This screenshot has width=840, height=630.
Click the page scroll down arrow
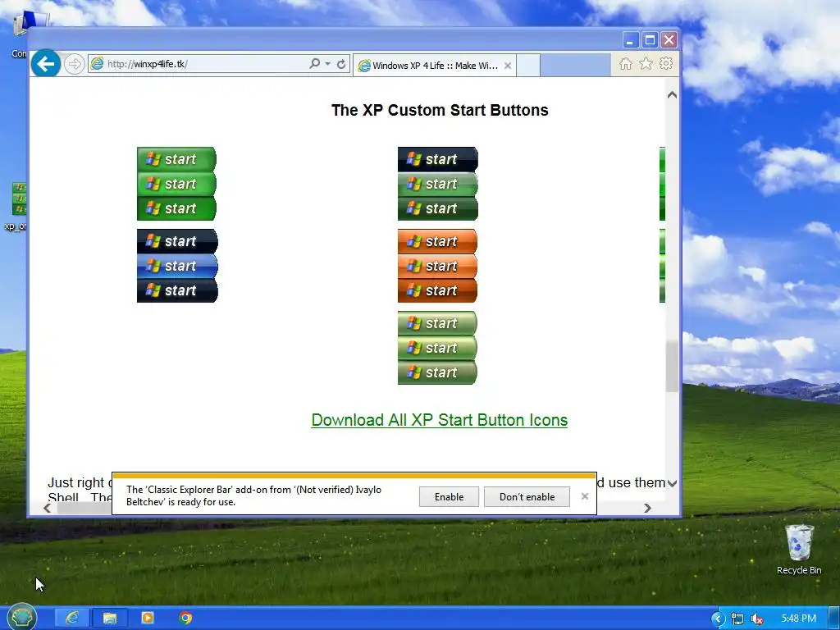point(672,482)
